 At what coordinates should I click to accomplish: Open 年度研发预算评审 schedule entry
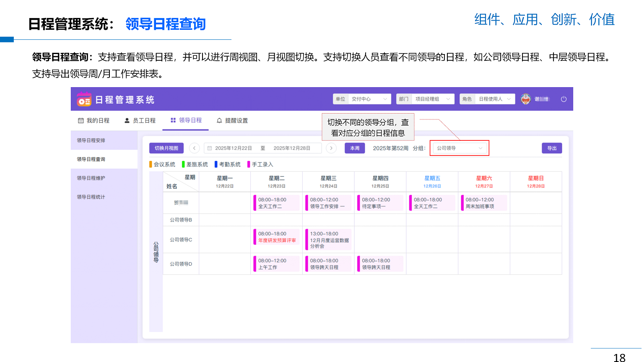tap(277, 237)
